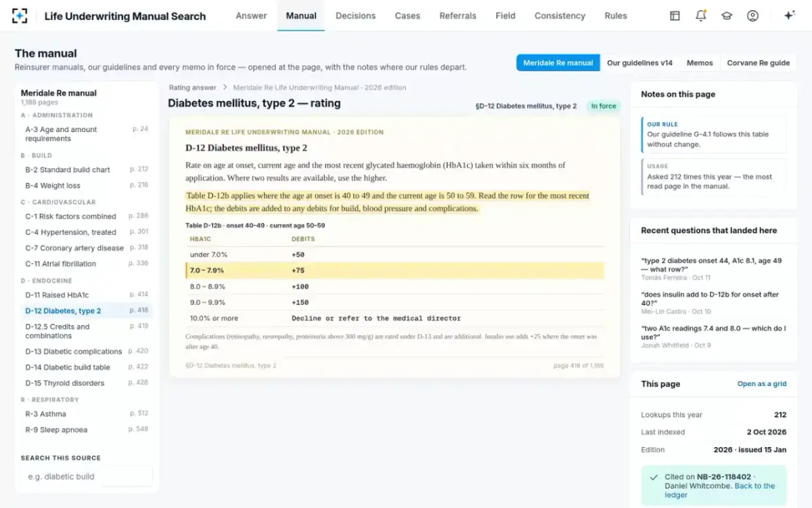Open C-7 Coronary artery disease
Screen dimensions: 812x508
click(x=87, y=248)
